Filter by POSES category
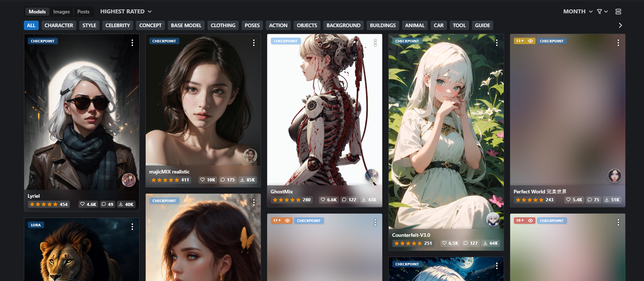Image resolution: width=644 pixels, height=281 pixels. [x=252, y=25]
